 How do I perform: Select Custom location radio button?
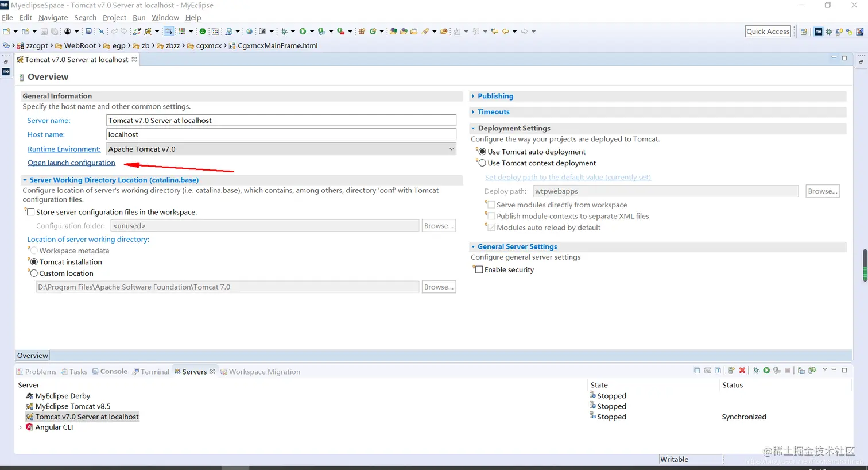[34, 273]
